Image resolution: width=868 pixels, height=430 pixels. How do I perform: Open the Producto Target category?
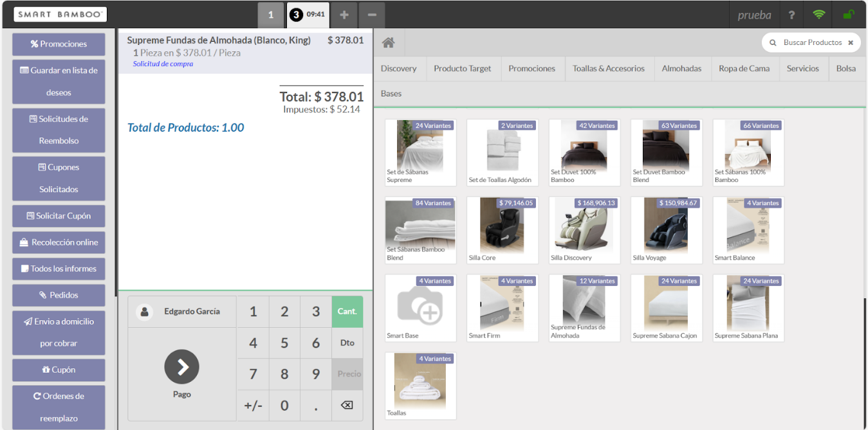[463, 68]
